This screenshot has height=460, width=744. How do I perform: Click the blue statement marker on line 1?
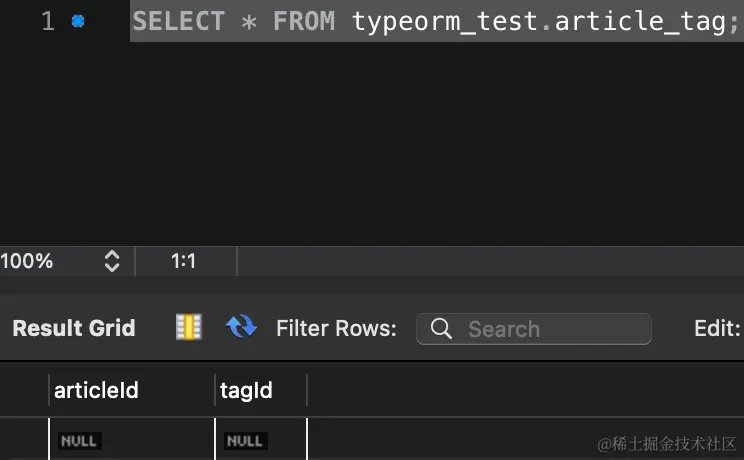pos(79,21)
